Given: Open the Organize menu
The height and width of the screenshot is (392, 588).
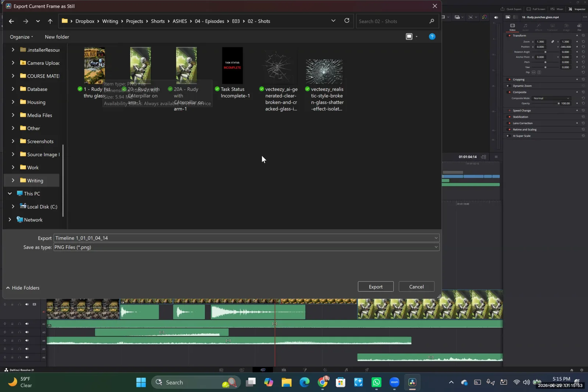Looking at the screenshot, I should click(21, 37).
